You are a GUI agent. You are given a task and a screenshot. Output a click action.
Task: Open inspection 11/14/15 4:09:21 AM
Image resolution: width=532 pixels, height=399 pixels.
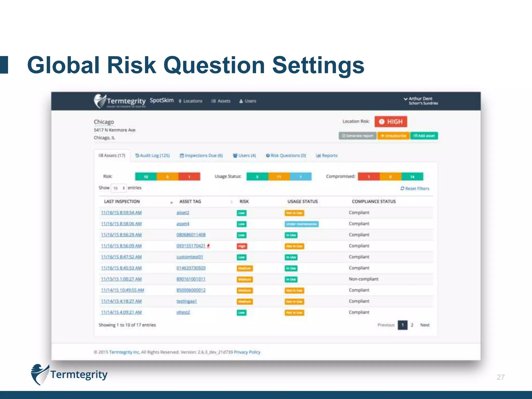(121, 312)
